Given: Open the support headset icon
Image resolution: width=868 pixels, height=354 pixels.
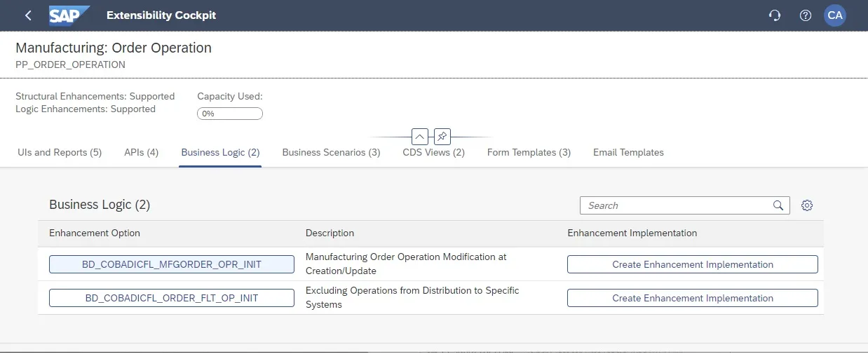Looking at the screenshot, I should coord(775,15).
